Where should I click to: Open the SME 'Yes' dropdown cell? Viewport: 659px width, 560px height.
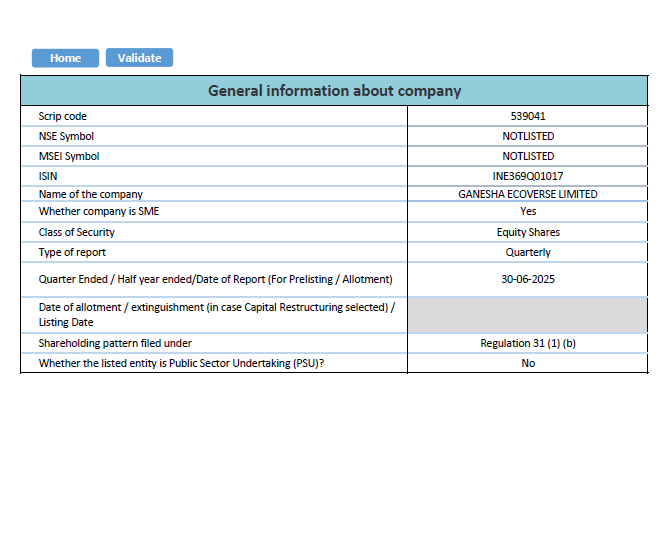(527, 212)
